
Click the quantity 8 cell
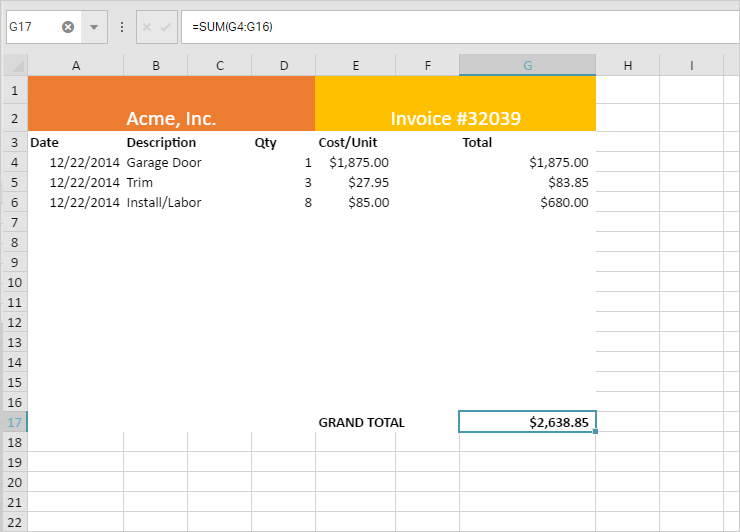pyautogui.click(x=284, y=202)
